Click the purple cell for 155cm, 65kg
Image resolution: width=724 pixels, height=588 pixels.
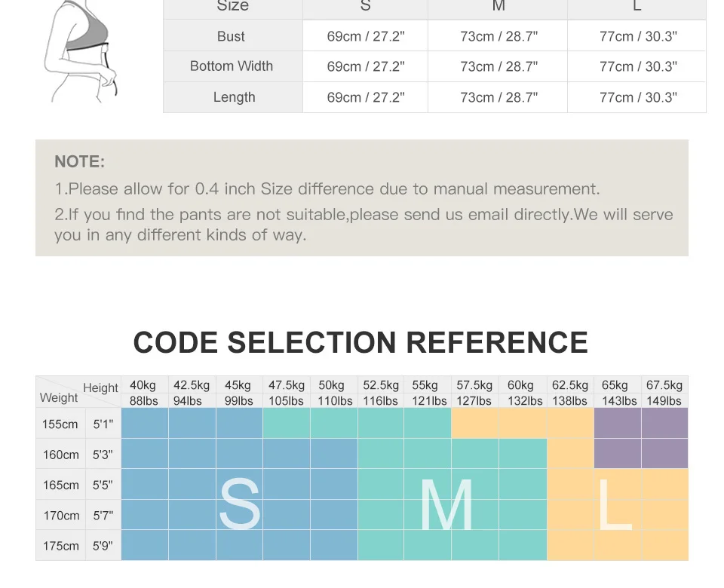[x=618, y=424]
